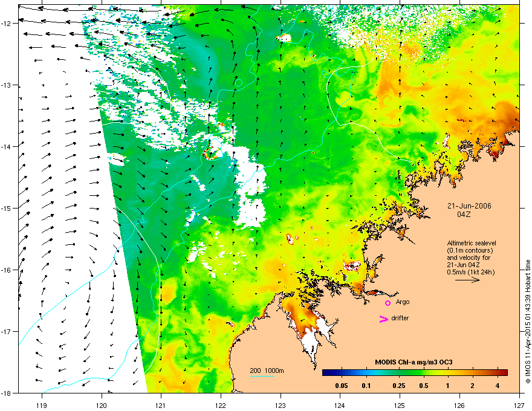
Task: Click the magenta drifter arrowhead legend marker
Action: coord(383,319)
